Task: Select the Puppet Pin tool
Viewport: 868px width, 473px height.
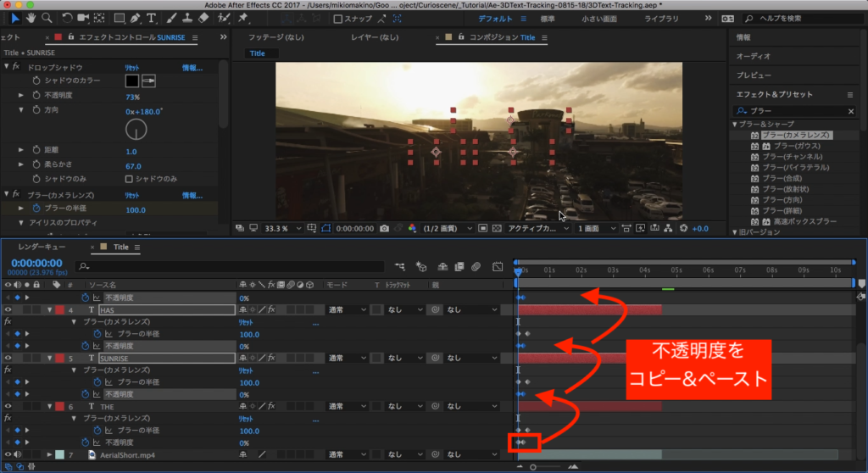Action: (243, 19)
